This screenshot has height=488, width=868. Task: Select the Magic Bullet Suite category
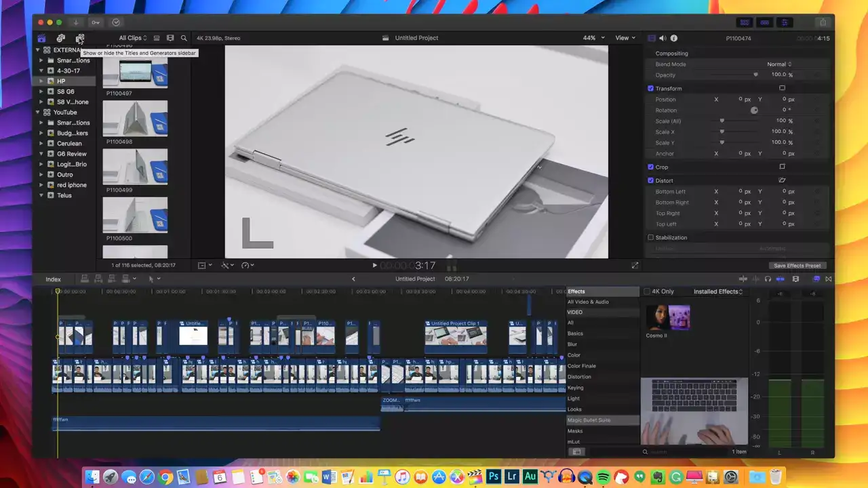click(589, 420)
